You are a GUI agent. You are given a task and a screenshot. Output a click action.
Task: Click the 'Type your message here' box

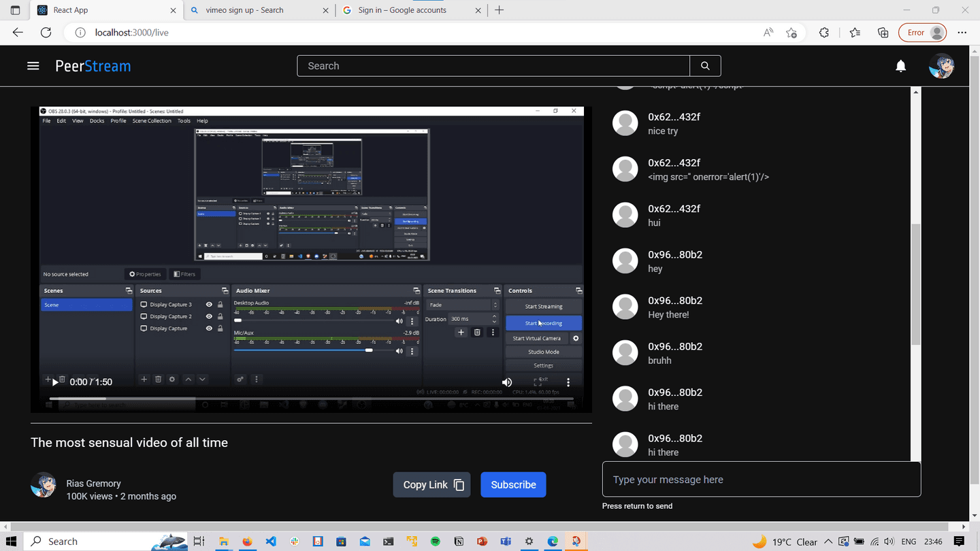tap(762, 480)
